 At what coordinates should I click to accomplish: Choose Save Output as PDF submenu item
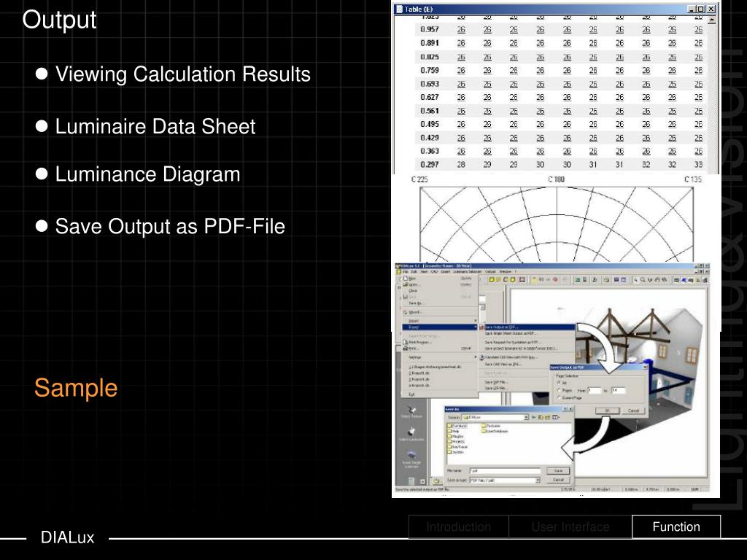pos(527,327)
